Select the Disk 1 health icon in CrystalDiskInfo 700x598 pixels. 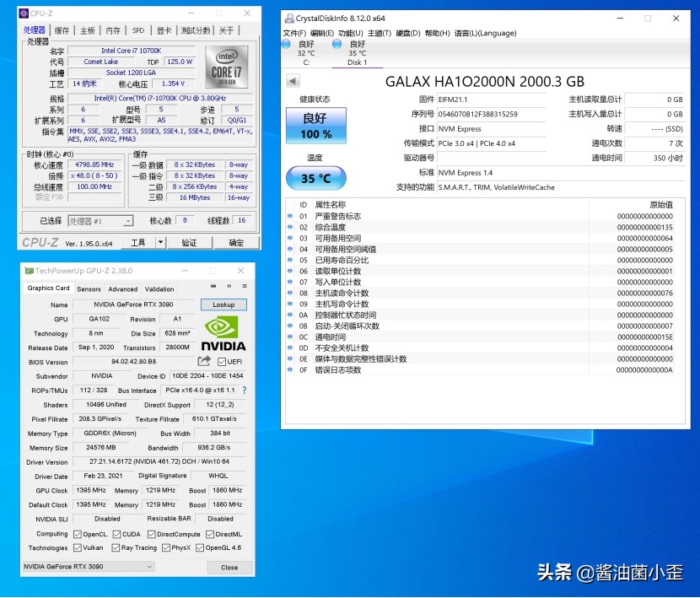tap(335, 43)
